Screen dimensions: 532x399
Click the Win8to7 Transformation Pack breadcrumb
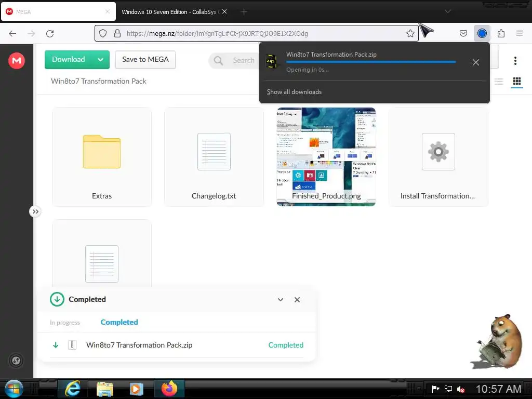click(98, 81)
